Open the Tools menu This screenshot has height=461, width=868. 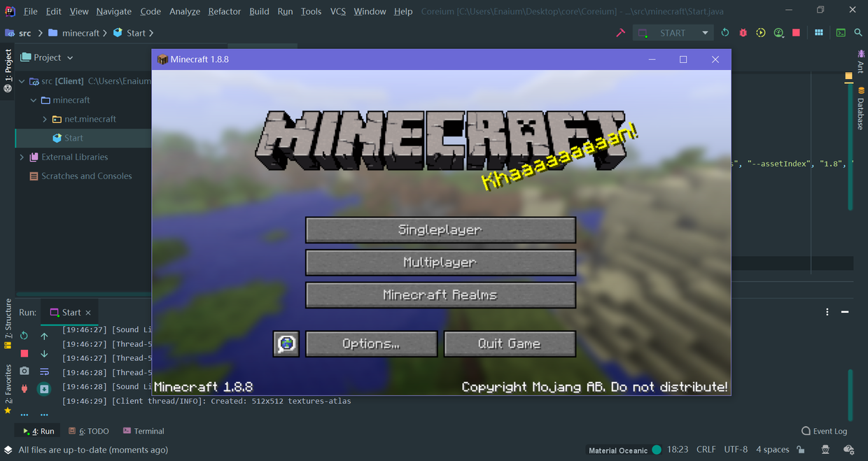(311, 11)
